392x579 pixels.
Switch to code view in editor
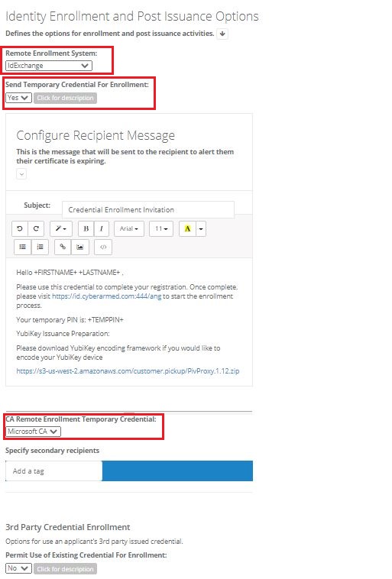pos(103,247)
